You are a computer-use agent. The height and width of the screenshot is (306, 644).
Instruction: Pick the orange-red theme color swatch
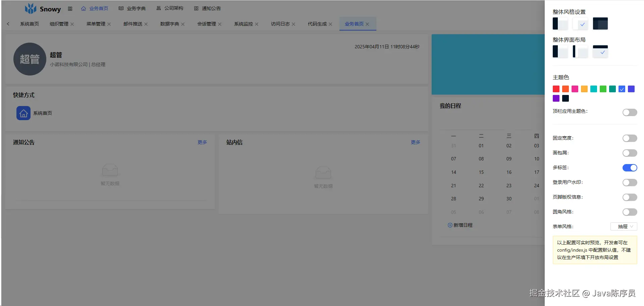(566, 89)
